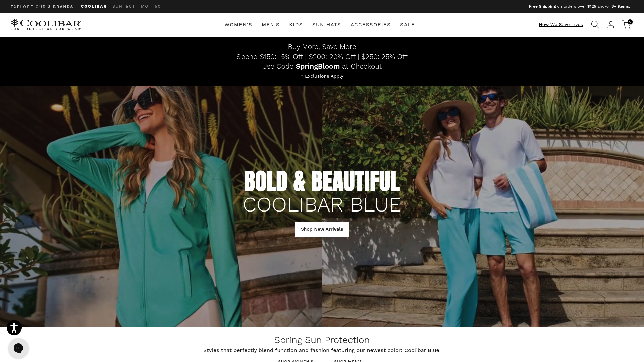
Task: Switch to the Mott50 brand
Action: [151, 6]
